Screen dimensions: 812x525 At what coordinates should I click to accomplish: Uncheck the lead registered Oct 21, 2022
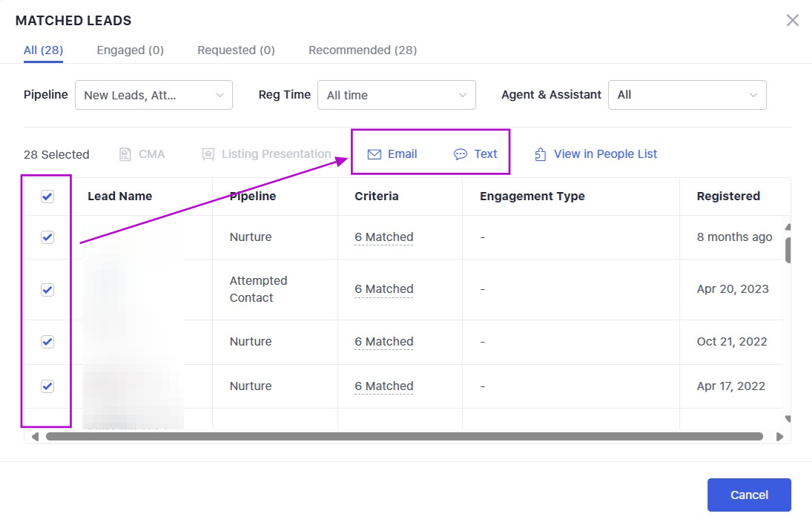click(47, 342)
